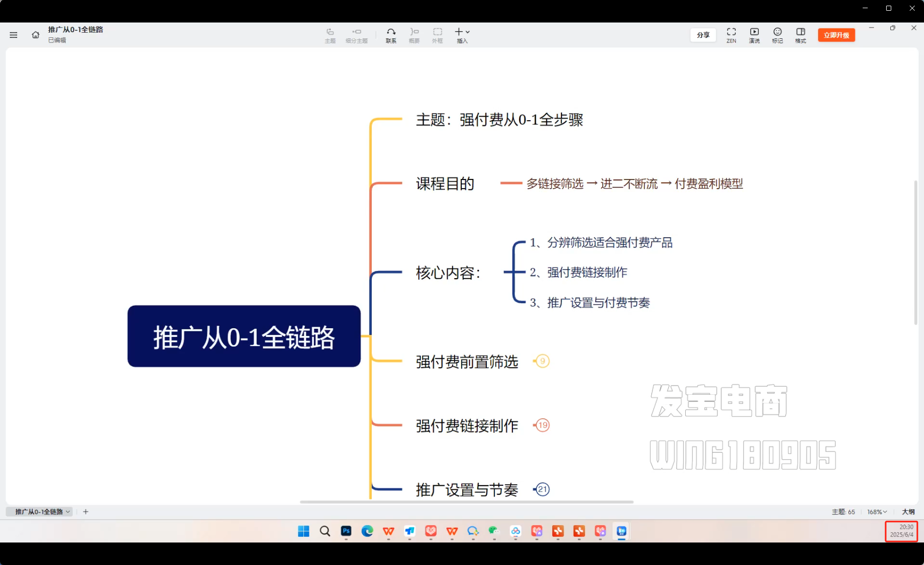Start the 演说 presentation mode
The height and width of the screenshot is (565, 924).
754,35
